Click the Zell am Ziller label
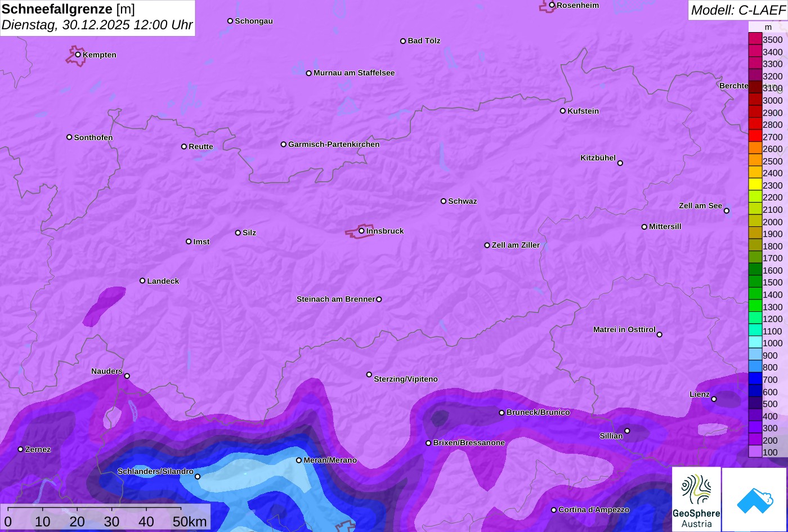Viewport: 788px width, 532px height. [x=516, y=245]
